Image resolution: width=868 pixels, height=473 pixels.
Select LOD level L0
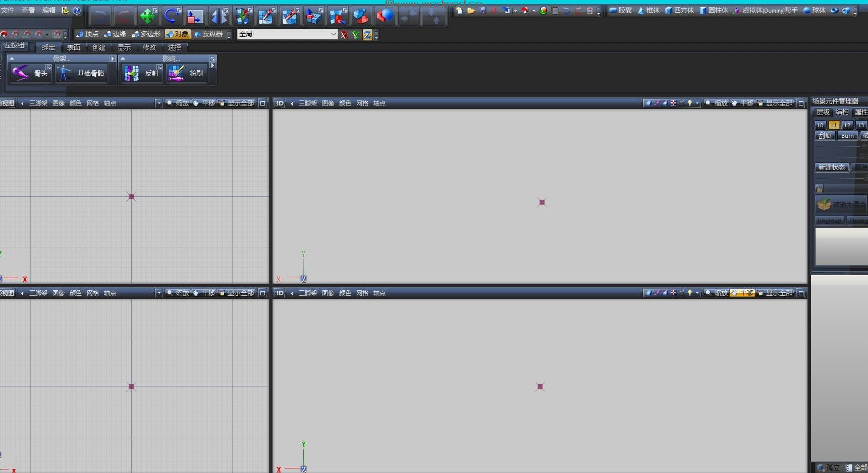click(x=820, y=125)
